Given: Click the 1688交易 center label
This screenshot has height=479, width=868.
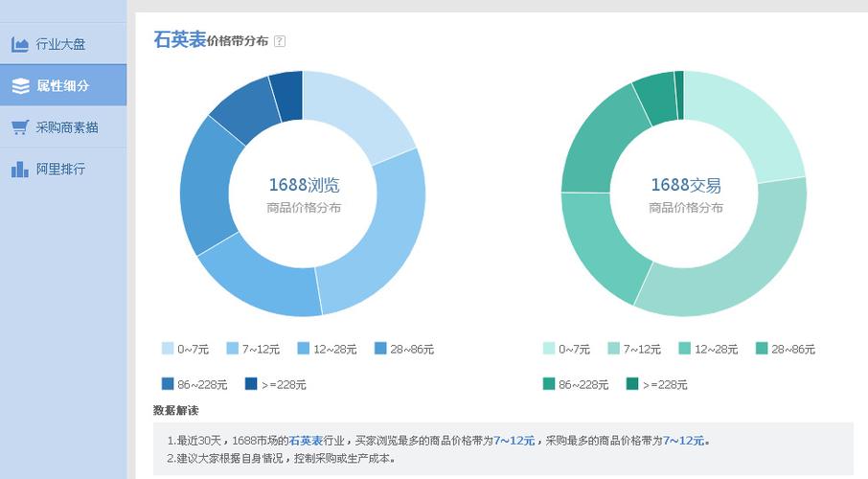Looking at the screenshot, I should [x=686, y=184].
